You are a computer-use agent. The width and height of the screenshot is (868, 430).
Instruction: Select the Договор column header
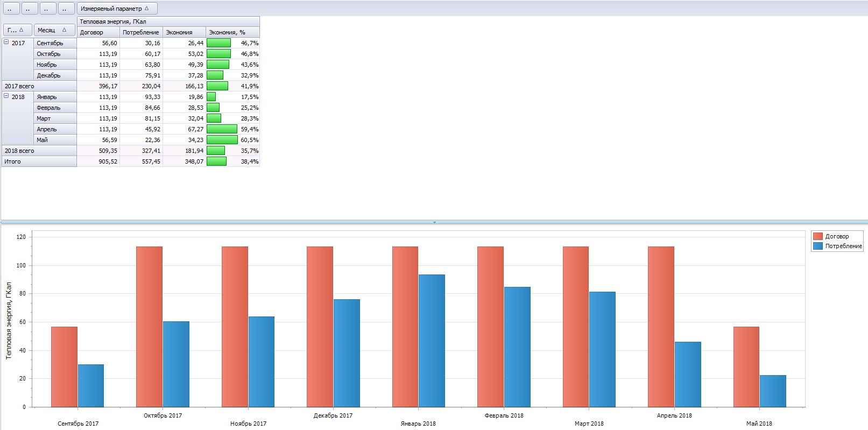point(98,32)
